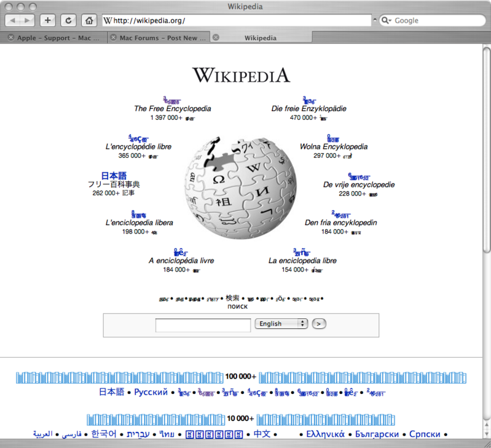Click the 1 397 000+ article count text
This screenshot has width=491, height=448.
(x=166, y=118)
